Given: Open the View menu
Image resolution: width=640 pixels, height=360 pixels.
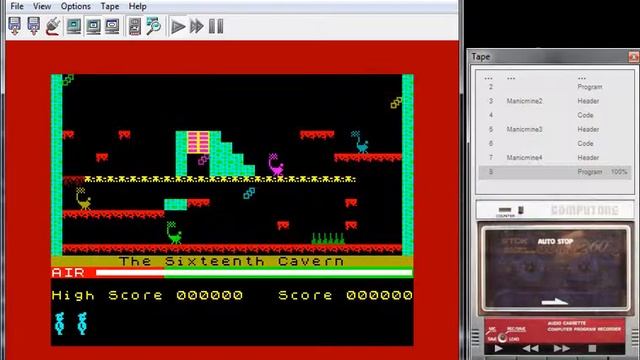Looking at the screenshot, I should click(x=42, y=6).
